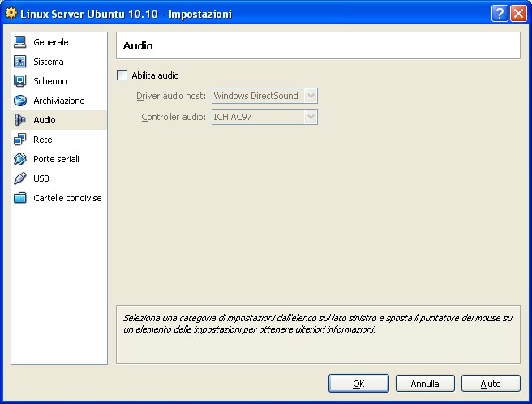Click the USB plug icon
Viewport: 532px width, 404px height.
coord(20,178)
